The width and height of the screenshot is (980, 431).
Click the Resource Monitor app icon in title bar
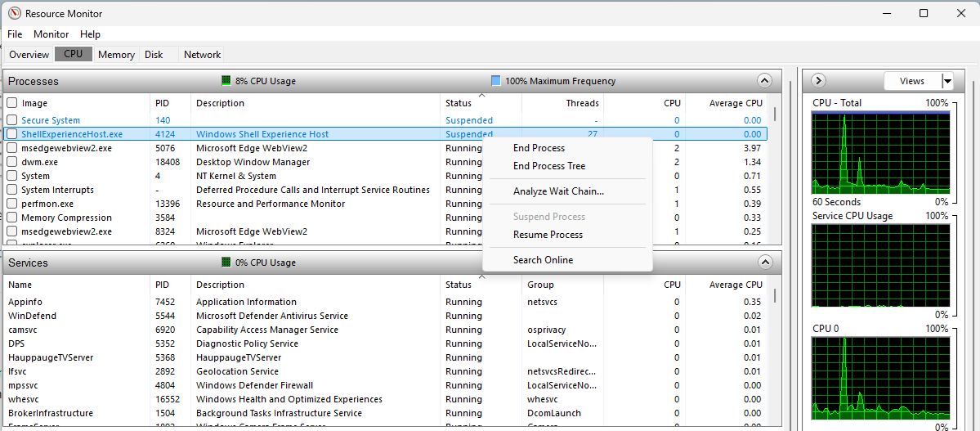coord(13,13)
